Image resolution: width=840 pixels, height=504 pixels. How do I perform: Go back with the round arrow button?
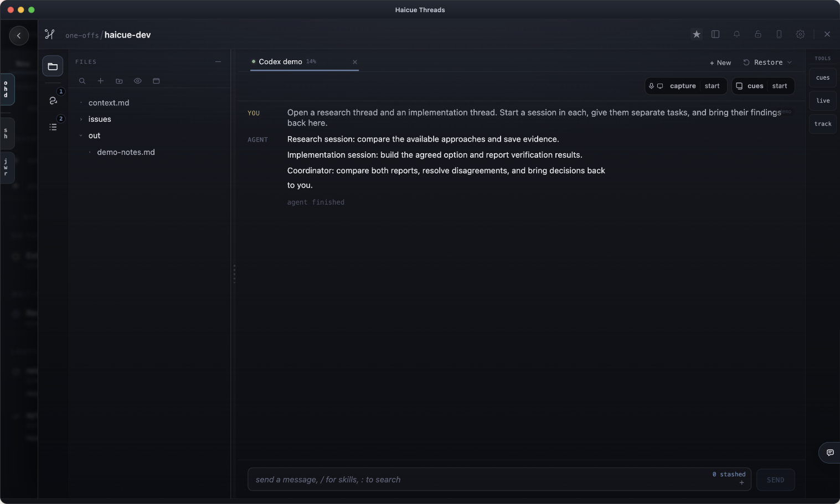click(x=19, y=35)
